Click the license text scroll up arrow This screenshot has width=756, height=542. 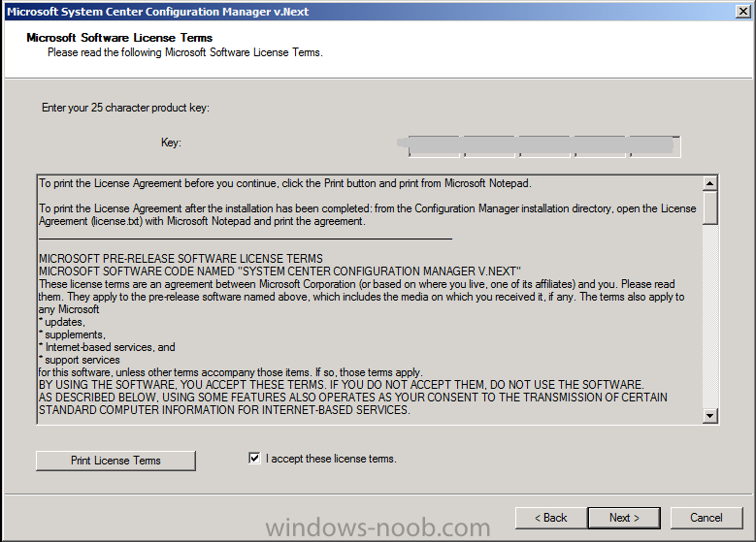point(709,183)
